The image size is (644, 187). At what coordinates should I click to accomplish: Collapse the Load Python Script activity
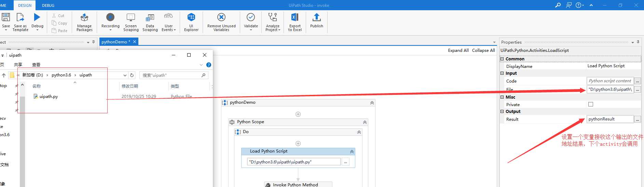click(352, 152)
